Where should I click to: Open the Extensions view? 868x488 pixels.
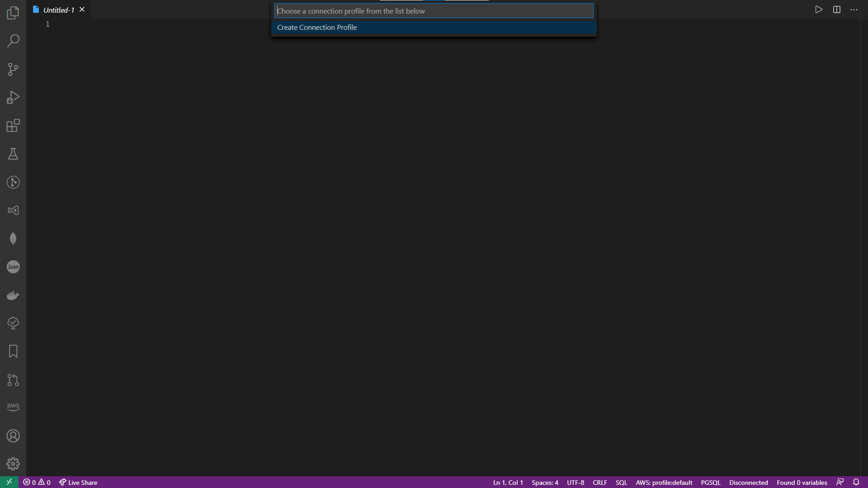[13, 126]
